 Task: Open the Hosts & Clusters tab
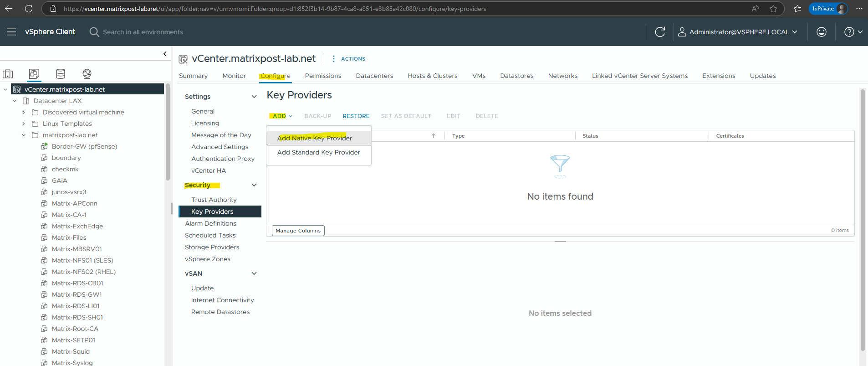[x=433, y=76]
